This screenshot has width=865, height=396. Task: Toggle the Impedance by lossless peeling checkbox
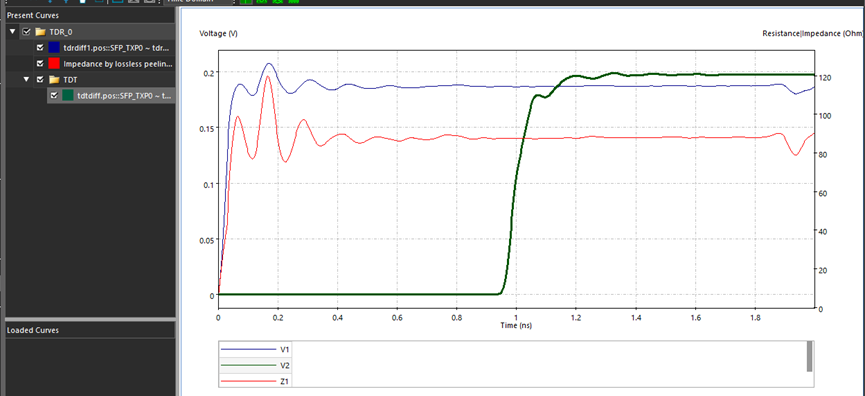click(x=40, y=63)
